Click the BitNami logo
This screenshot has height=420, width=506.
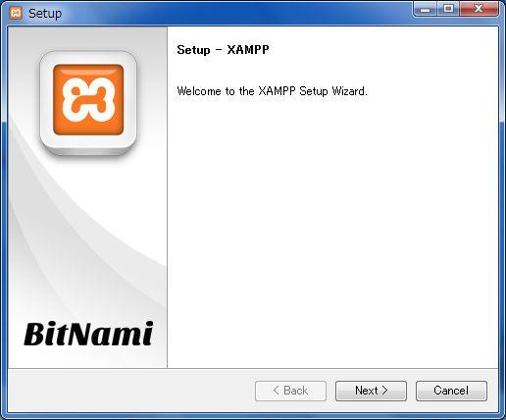coord(88,334)
